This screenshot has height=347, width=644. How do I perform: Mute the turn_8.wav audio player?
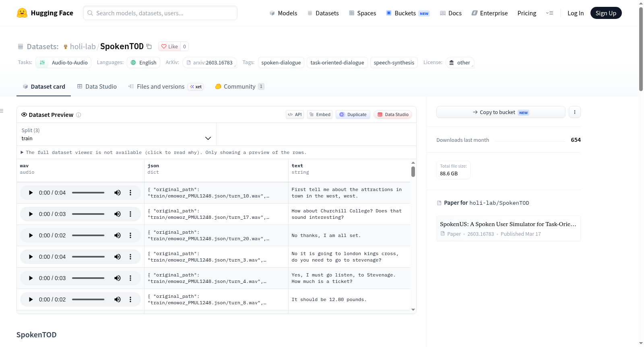tap(118, 299)
